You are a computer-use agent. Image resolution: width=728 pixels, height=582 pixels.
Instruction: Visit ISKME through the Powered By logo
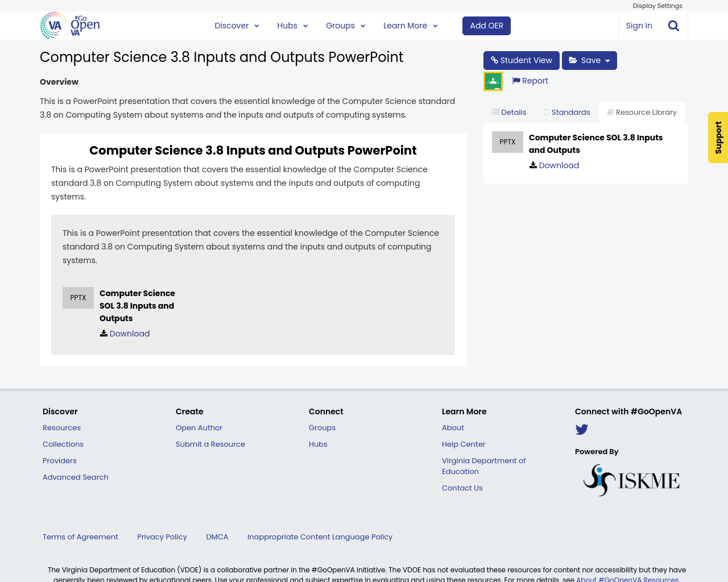tap(631, 479)
